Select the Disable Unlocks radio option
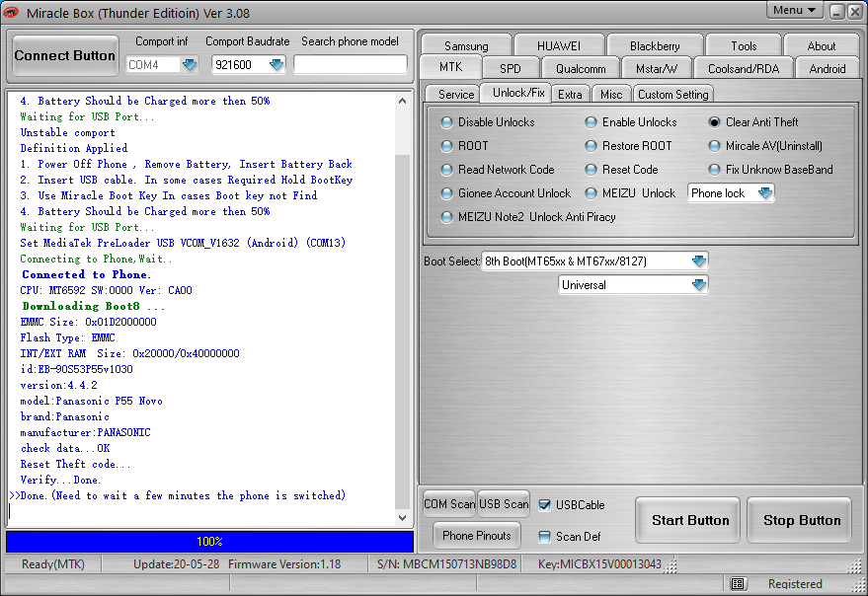Screen dimensions: 868x596 point(446,122)
